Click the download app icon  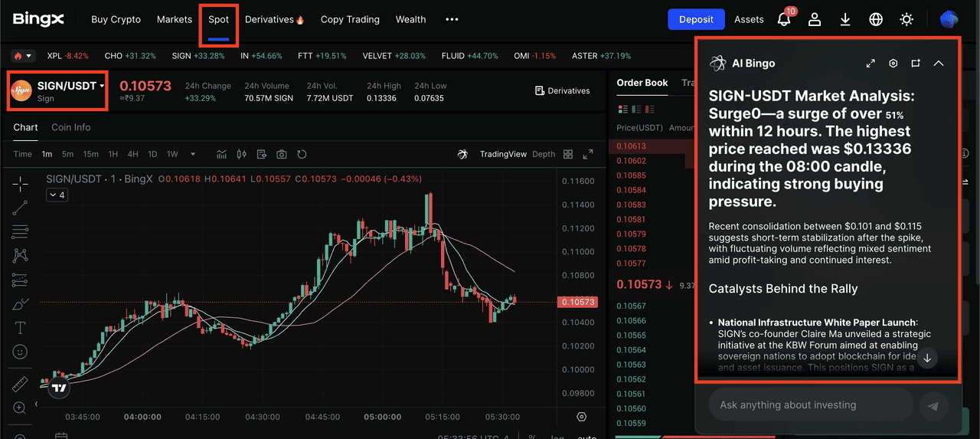pos(845,19)
